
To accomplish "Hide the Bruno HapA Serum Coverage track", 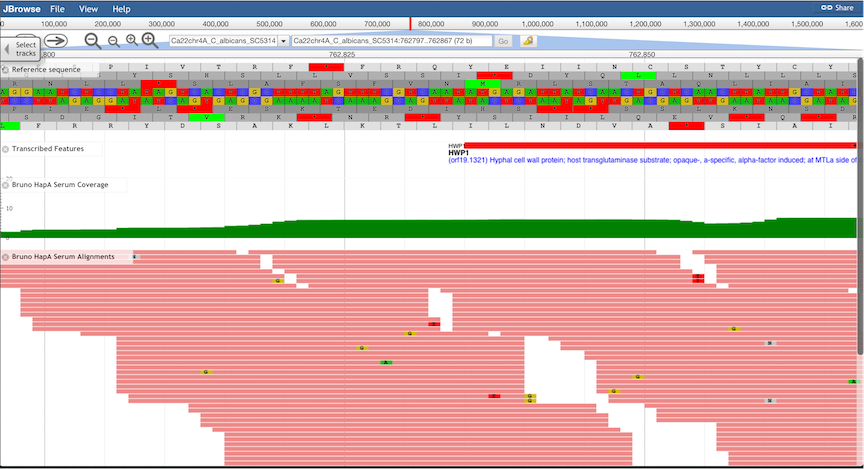I will pyautogui.click(x=5, y=185).
